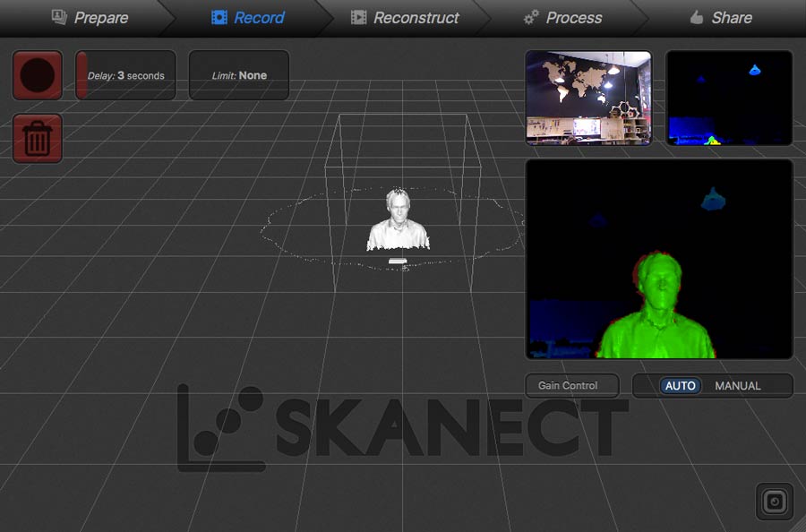Click the scanned bust model in the viewport
806x532 pixels.
click(397, 221)
